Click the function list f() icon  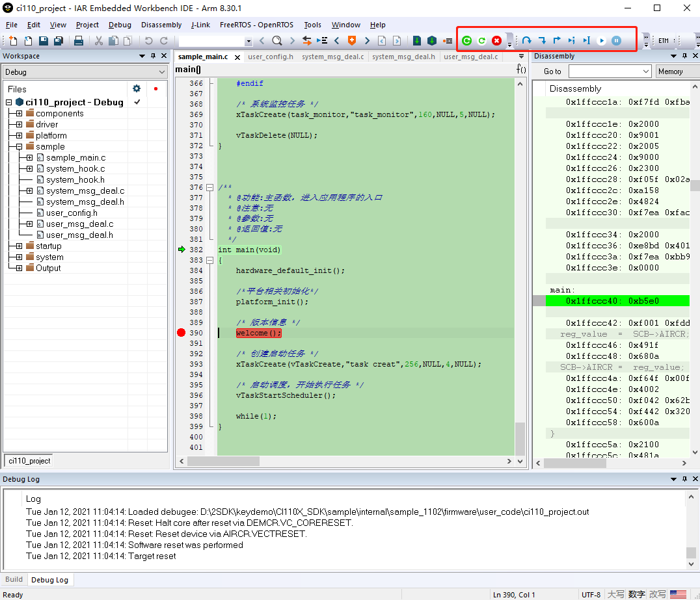(x=521, y=69)
